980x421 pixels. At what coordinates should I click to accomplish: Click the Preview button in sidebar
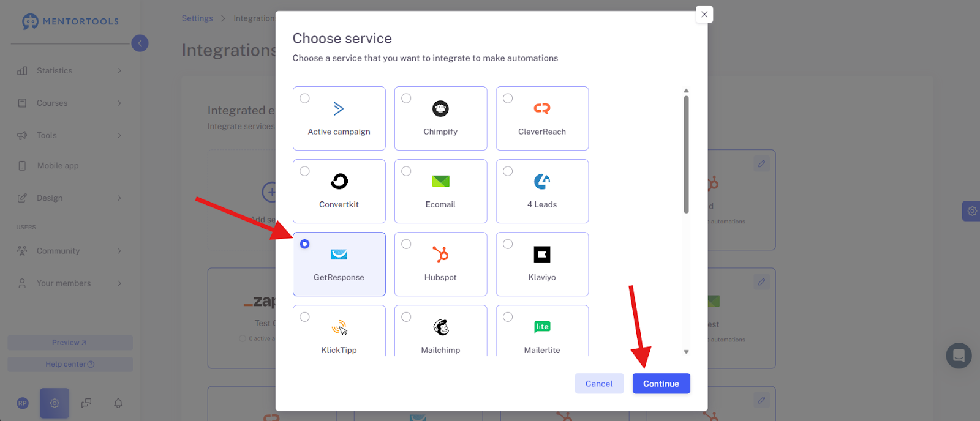click(70, 343)
